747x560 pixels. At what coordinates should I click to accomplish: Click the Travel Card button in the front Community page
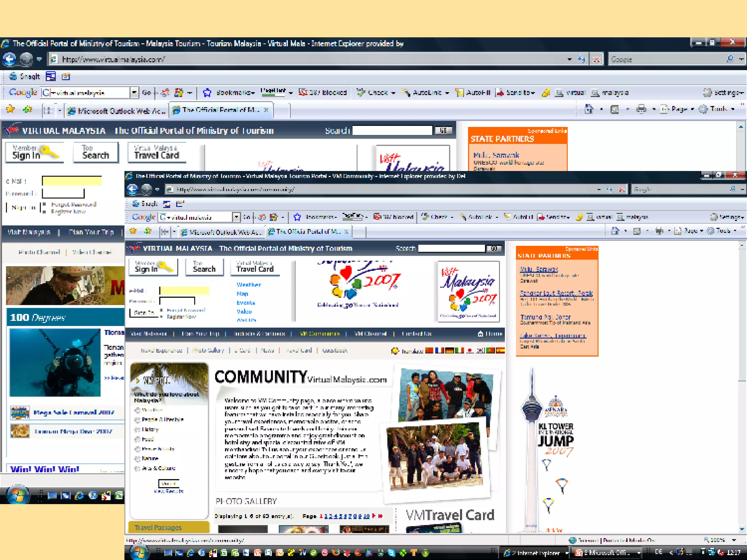pos(255,267)
